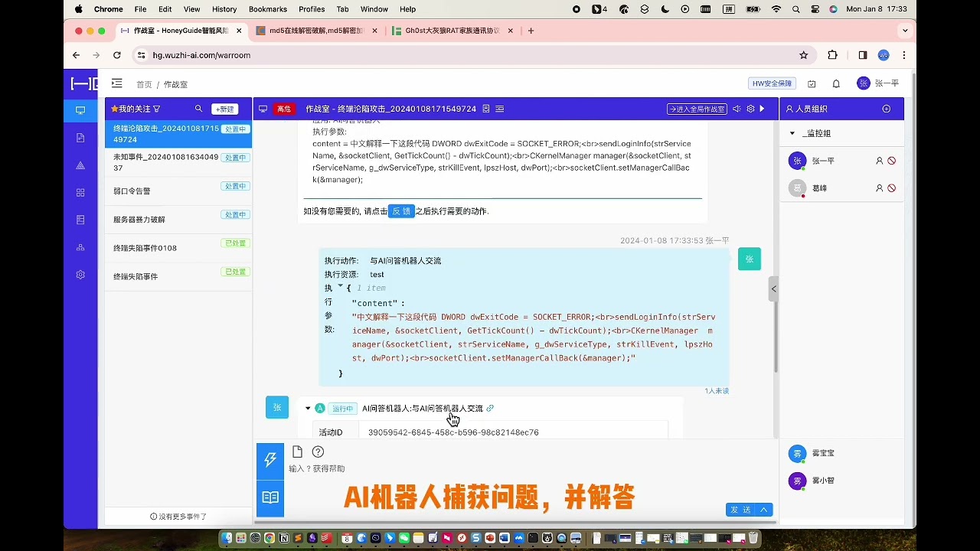The height and width of the screenshot is (551, 980).
Task: View 葛峰 profile person icon
Action: pyautogui.click(x=880, y=187)
